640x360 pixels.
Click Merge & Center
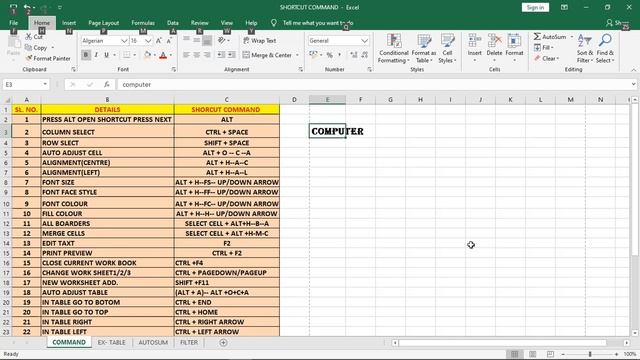(x=267, y=55)
